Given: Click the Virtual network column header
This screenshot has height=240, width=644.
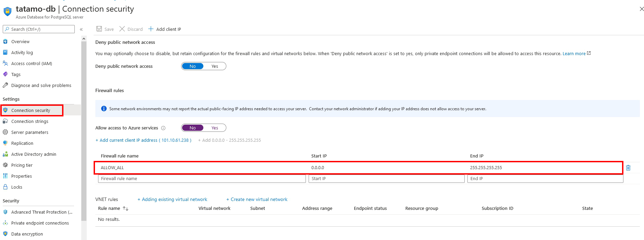Looking at the screenshot, I should pos(214,208).
